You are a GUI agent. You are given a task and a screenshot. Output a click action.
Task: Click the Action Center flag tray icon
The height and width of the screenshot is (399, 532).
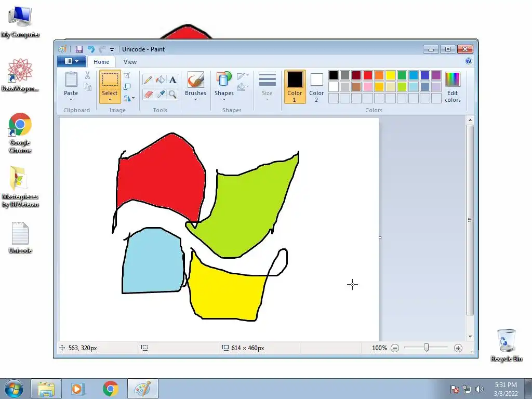pos(455,389)
